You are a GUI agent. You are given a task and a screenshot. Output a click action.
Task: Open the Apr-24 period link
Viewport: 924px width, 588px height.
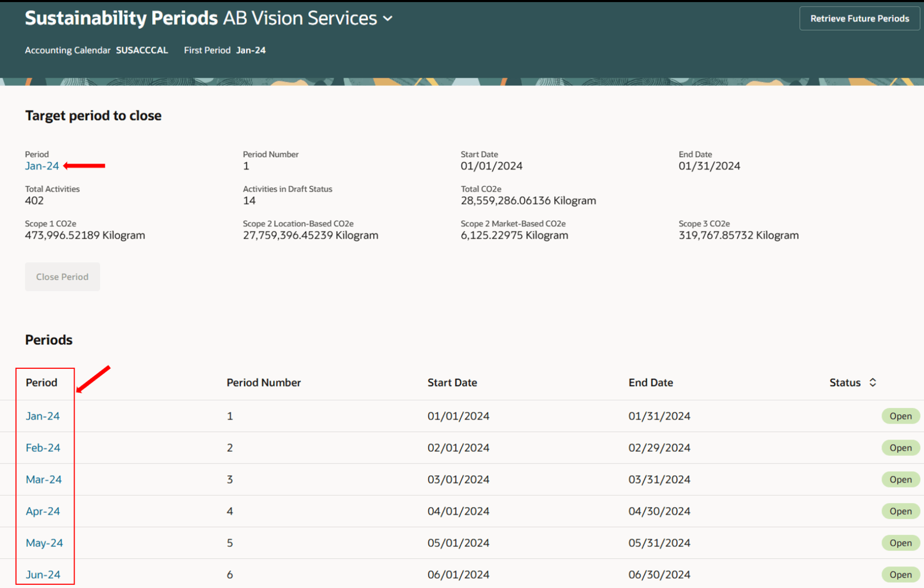[x=43, y=511]
